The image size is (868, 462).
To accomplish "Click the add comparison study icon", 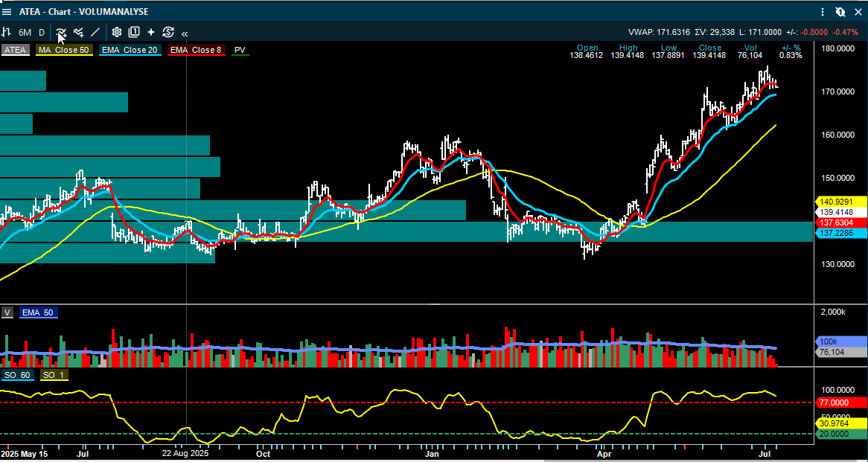I will pos(79,33).
